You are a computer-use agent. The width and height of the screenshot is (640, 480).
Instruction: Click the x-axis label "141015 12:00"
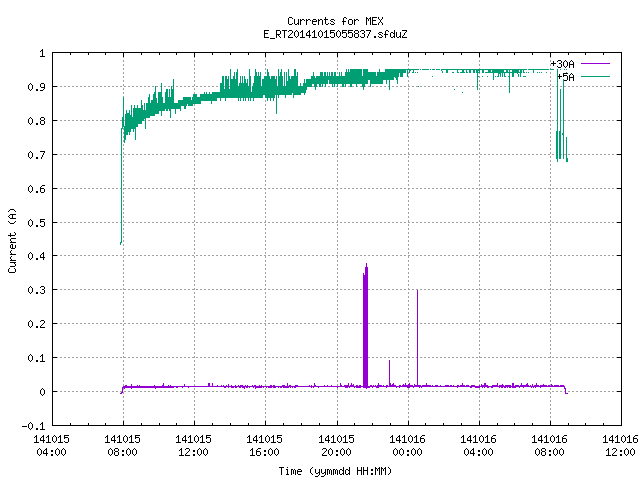[x=193, y=445]
